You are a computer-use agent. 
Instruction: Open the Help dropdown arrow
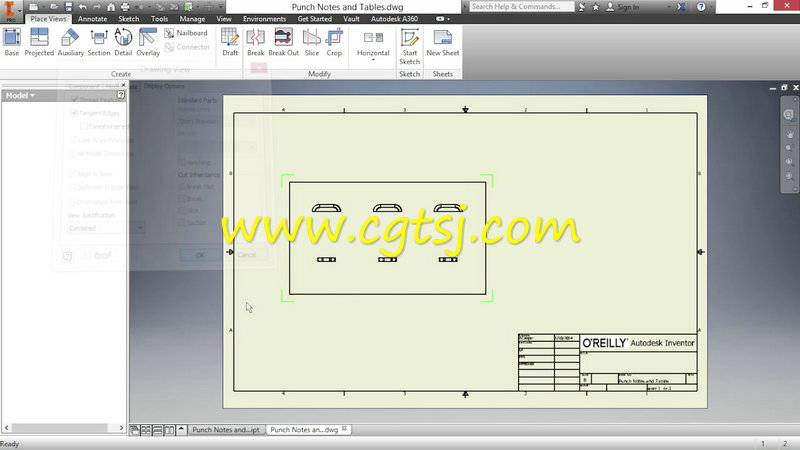point(711,7)
